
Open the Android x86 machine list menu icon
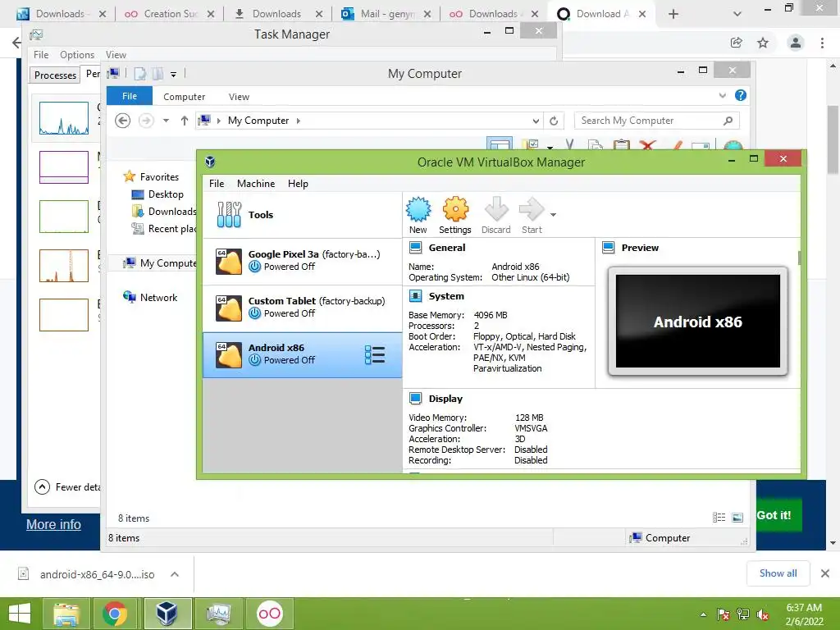pyautogui.click(x=374, y=354)
